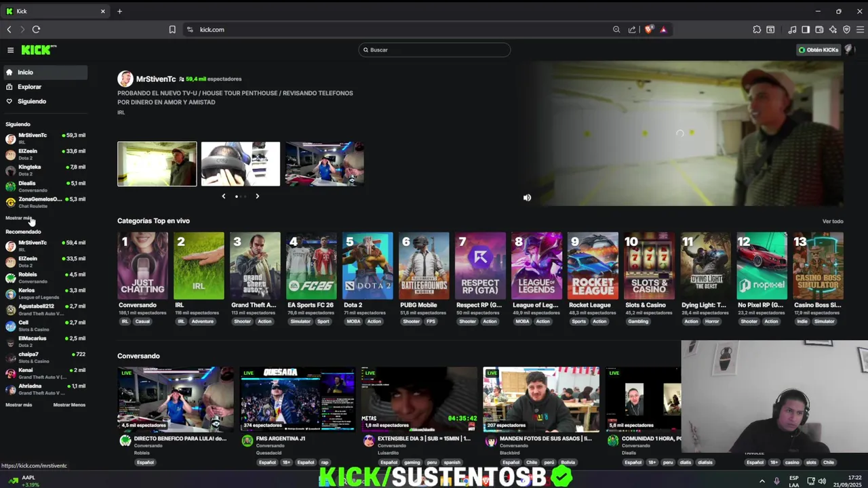Open the EA Sports FC 26 category
The image size is (868, 488).
point(311,266)
